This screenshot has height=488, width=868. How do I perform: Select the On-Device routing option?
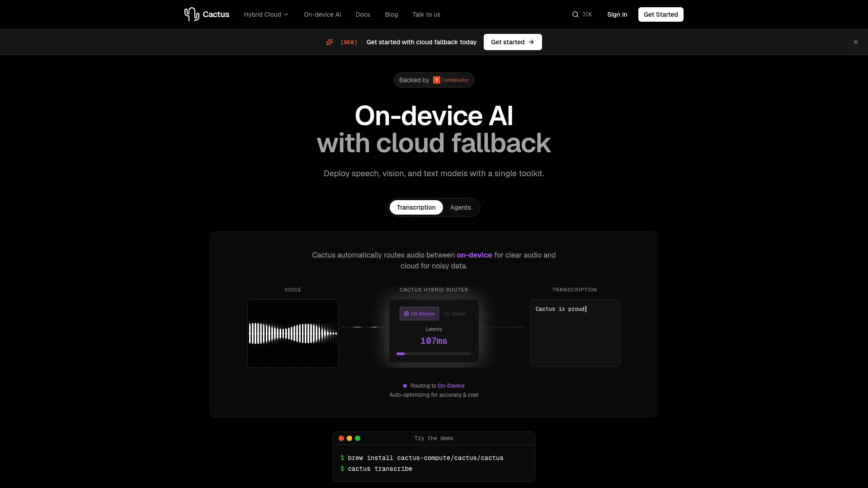tap(419, 314)
